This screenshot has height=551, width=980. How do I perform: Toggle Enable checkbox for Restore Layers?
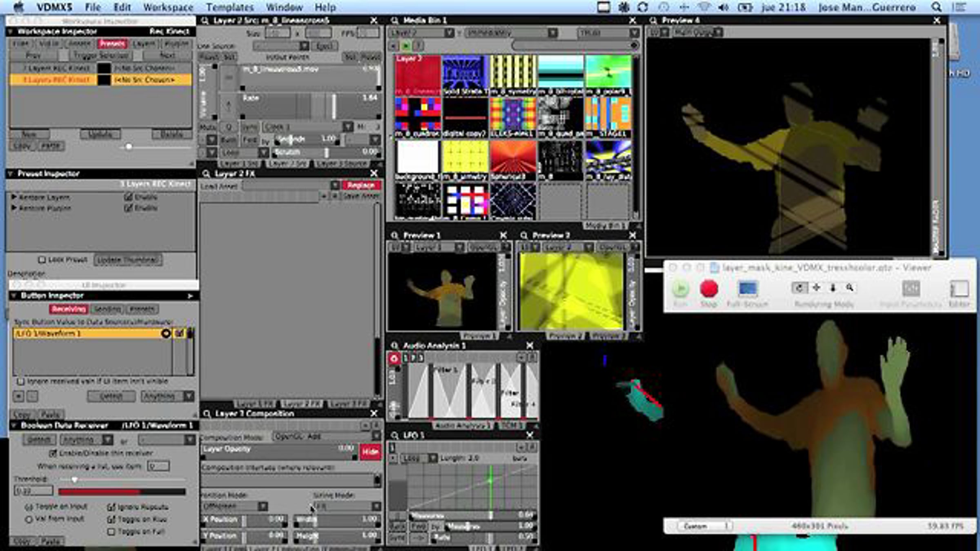click(x=128, y=197)
